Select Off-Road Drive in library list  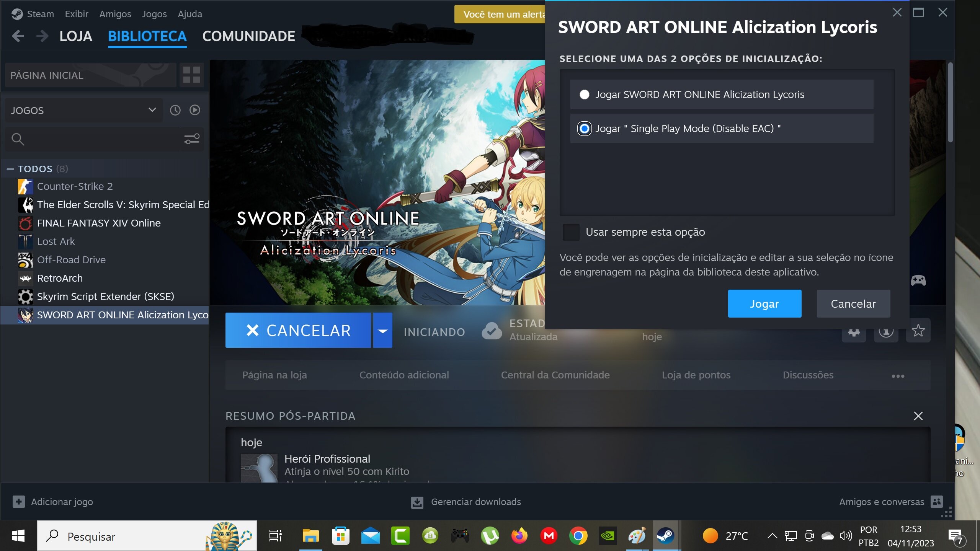click(105, 260)
